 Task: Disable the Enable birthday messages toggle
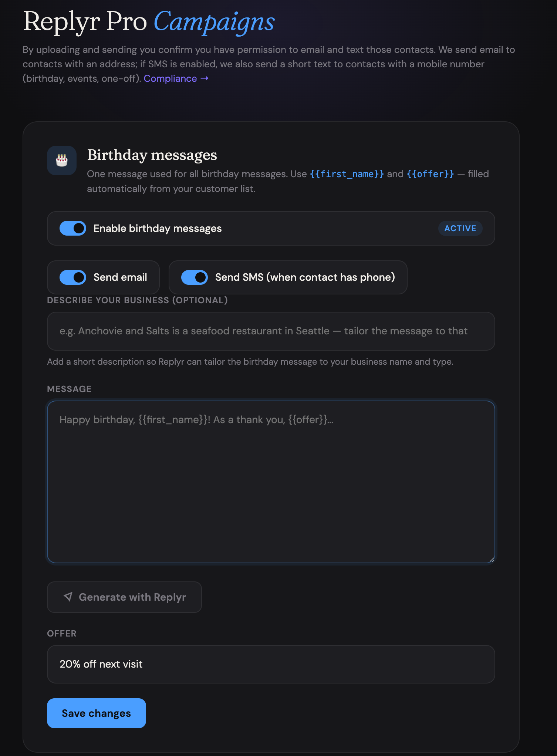tap(72, 228)
